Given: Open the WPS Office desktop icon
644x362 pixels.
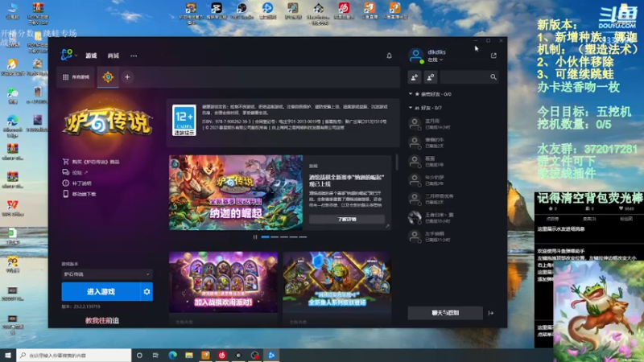Looking at the screenshot, I should (12, 208).
